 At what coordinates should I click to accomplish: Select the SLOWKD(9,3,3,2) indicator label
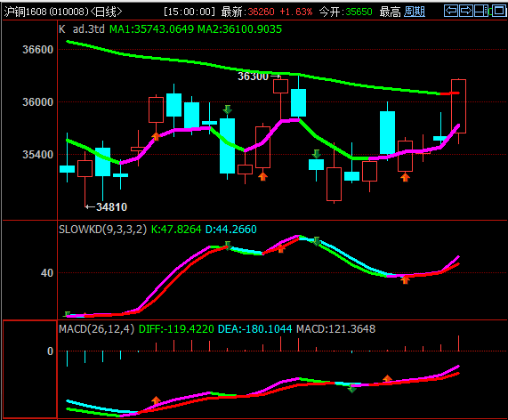[x=102, y=230]
